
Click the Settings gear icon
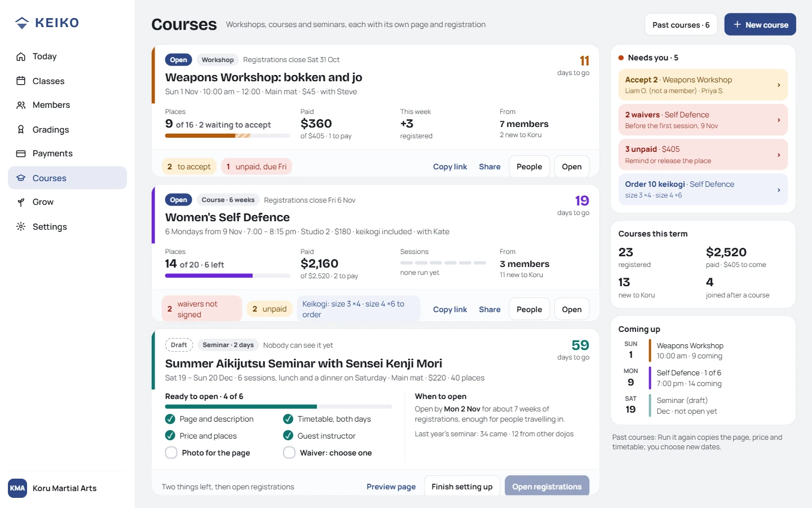coord(21,226)
